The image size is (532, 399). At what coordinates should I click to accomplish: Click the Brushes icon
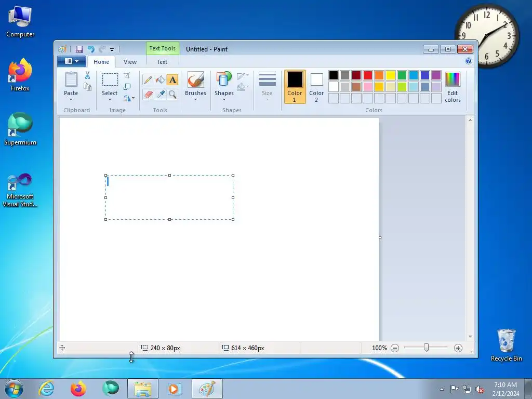coord(195,79)
